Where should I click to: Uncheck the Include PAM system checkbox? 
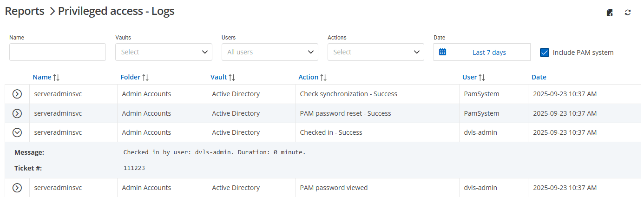[545, 53]
